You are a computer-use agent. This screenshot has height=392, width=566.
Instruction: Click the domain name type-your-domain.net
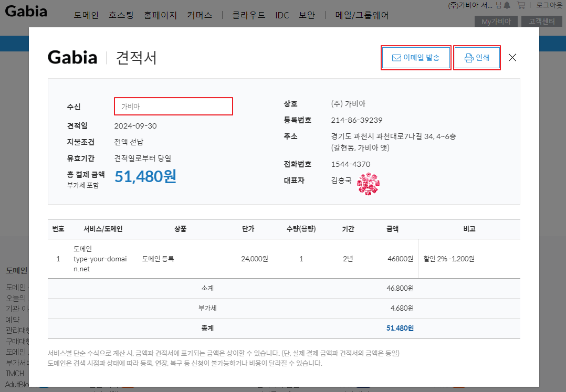pyautogui.click(x=100, y=264)
